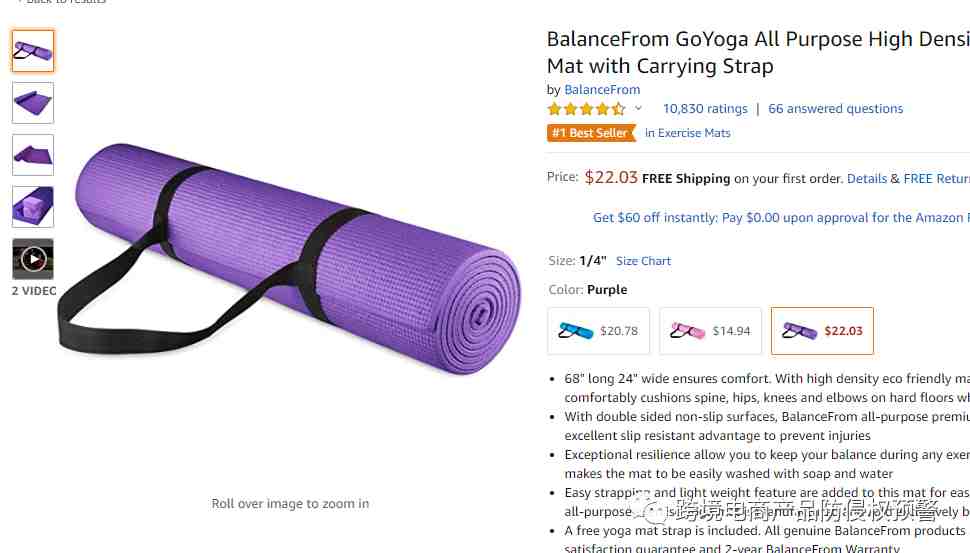Choose the blue mat color option

tap(598, 331)
